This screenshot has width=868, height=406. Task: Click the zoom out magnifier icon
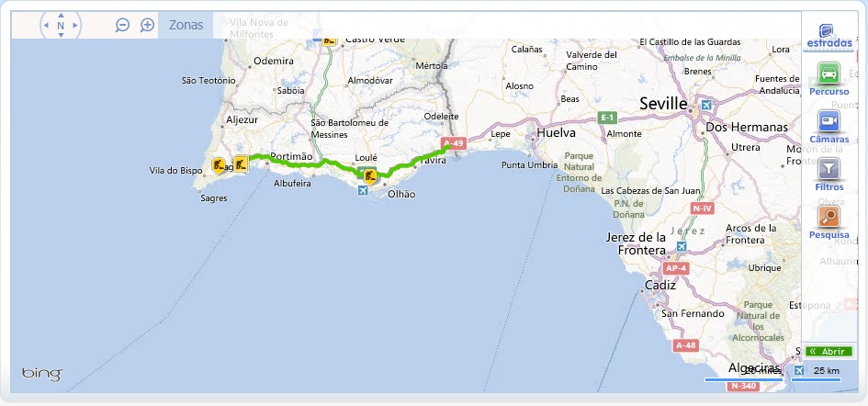pos(122,25)
